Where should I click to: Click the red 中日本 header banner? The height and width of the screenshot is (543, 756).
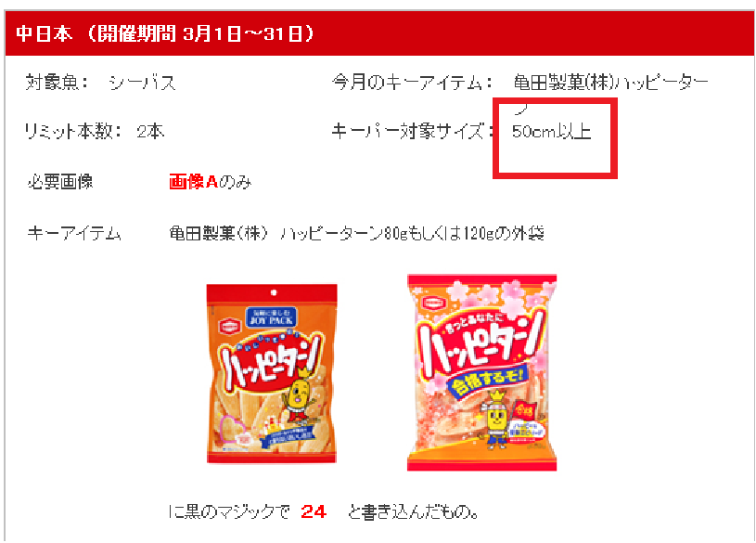(380, 33)
